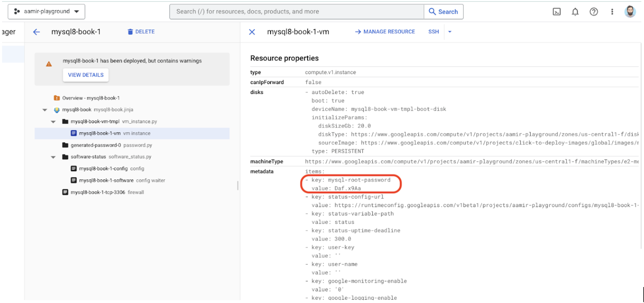Open the three-dot settings menu
The image size is (644, 303).
coord(612,12)
